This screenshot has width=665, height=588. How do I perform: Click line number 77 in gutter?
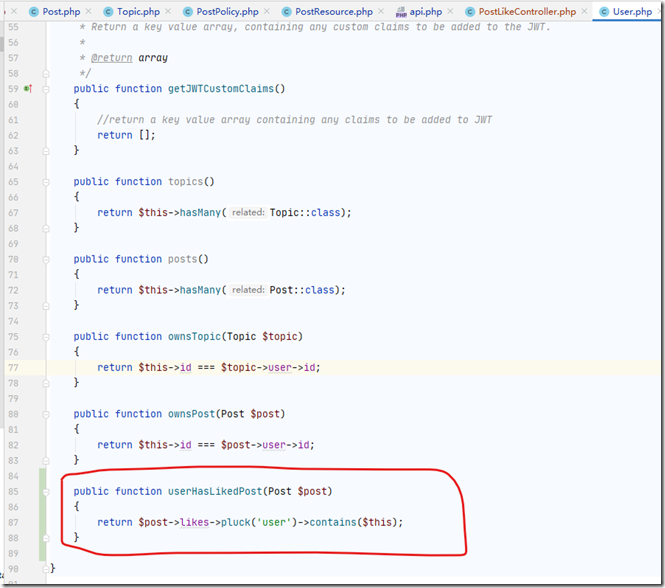point(13,367)
